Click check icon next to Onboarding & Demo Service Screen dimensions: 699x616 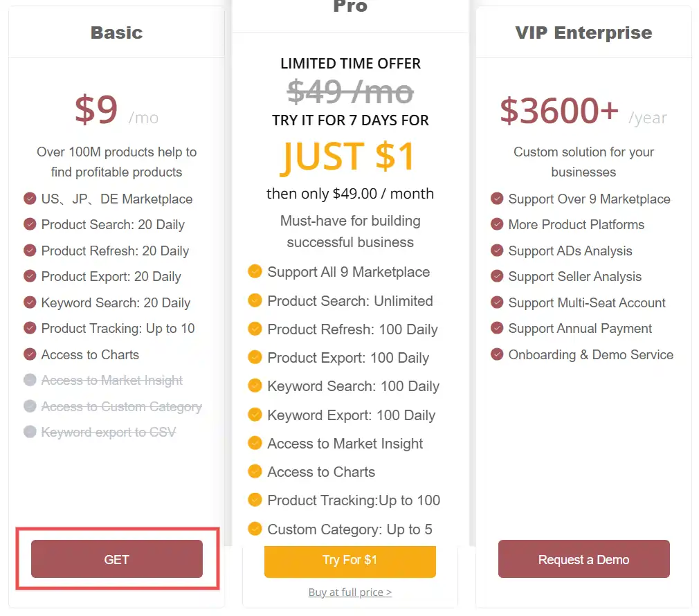(x=497, y=354)
